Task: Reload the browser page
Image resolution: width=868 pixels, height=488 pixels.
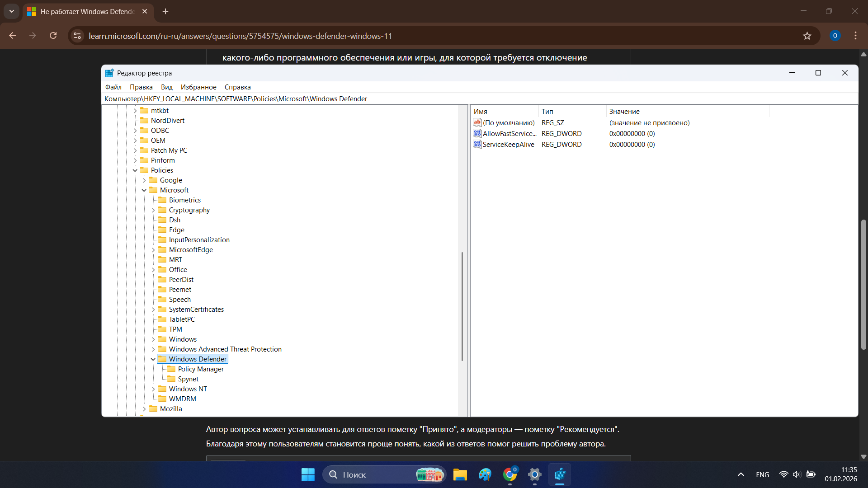Action: [x=53, y=36]
